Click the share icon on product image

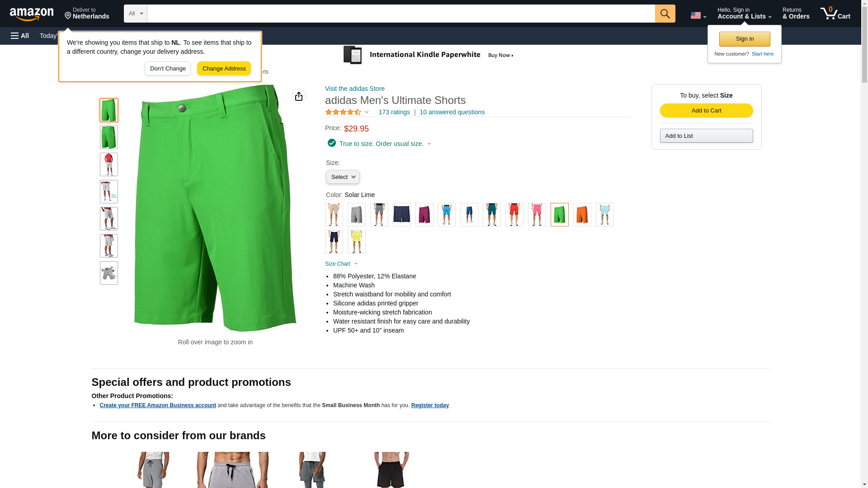coord(299,96)
